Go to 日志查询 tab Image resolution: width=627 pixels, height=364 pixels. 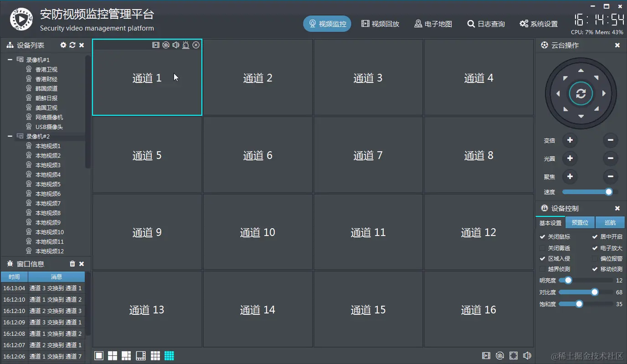pos(486,24)
